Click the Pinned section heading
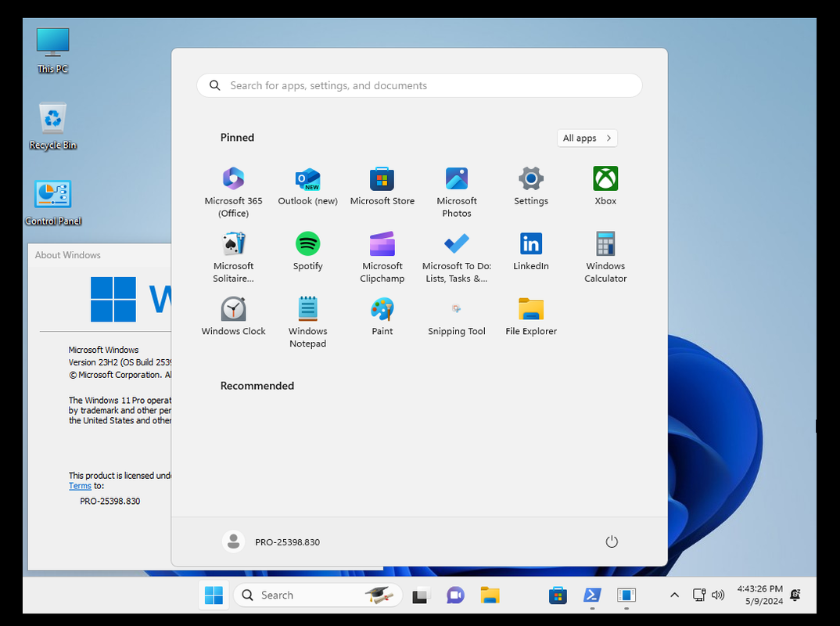Viewport: 840px width, 626px height. point(237,138)
